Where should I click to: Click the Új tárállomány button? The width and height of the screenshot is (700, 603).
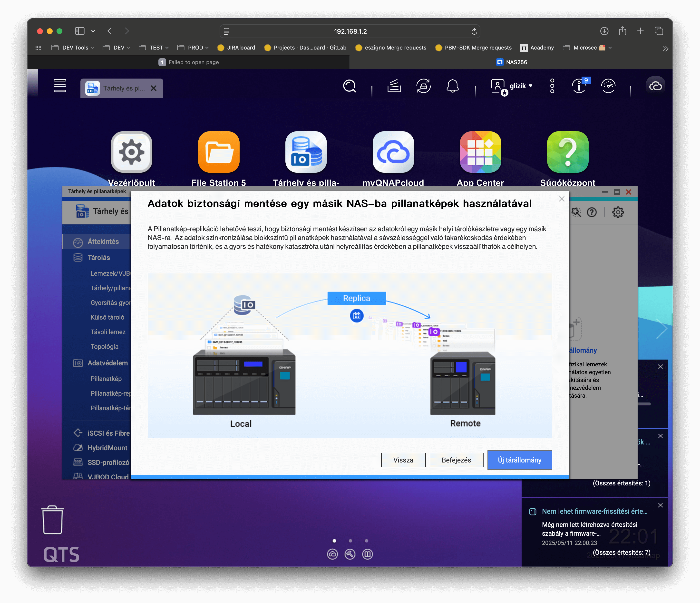click(x=519, y=460)
